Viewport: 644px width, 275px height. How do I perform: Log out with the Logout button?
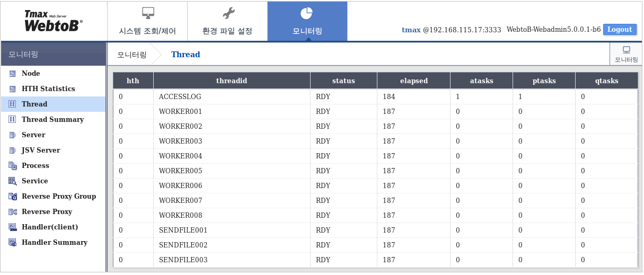[620, 30]
